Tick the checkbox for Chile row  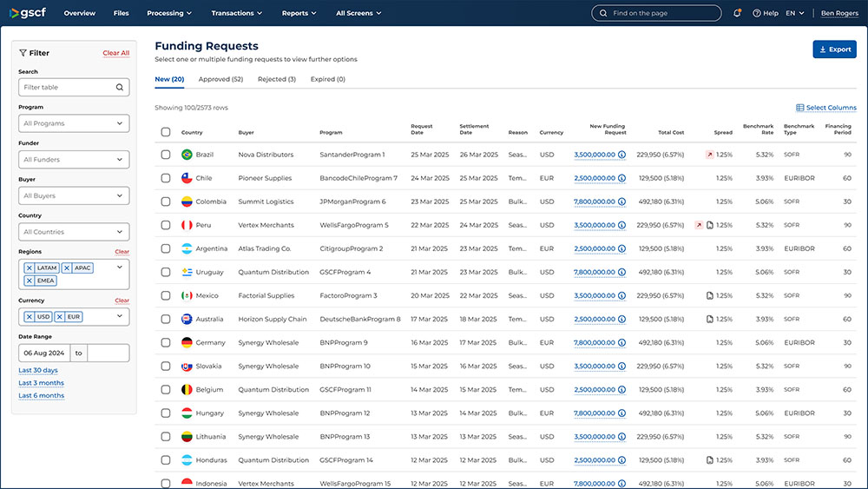[x=166, y=178]
